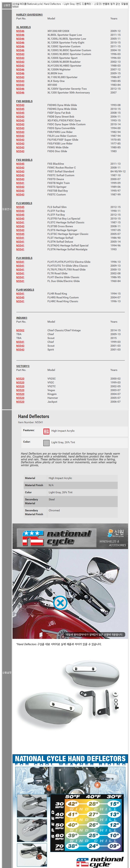This screenshot has width=130, height=868.
Task: Click Item Number: N5541 text
Action: coord(30,422)
